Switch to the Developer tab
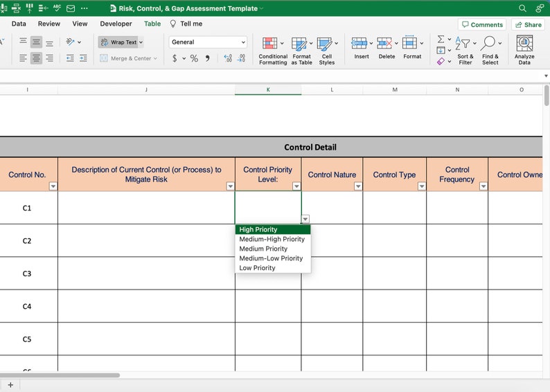 pyautogui.click(x=116, y=24)
